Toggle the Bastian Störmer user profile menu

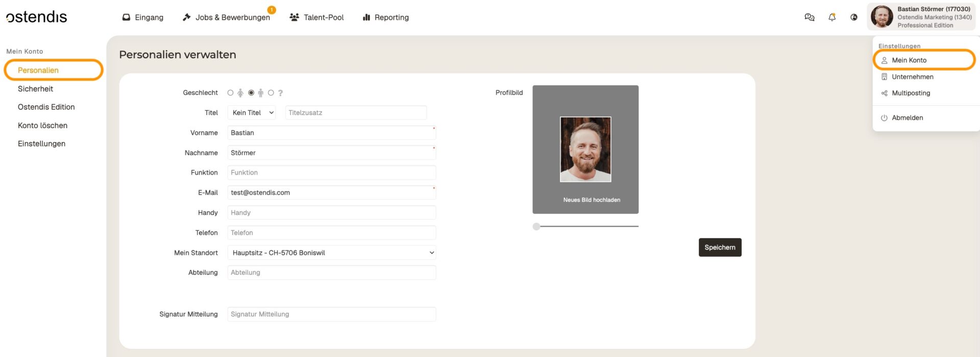click(x=921, y=17)
